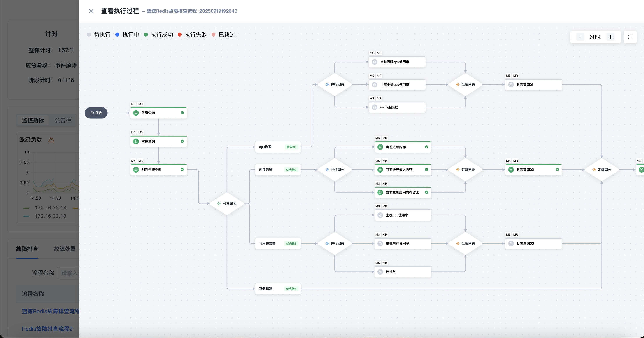Click the fullscreen expand icon

tap(630, 37)
